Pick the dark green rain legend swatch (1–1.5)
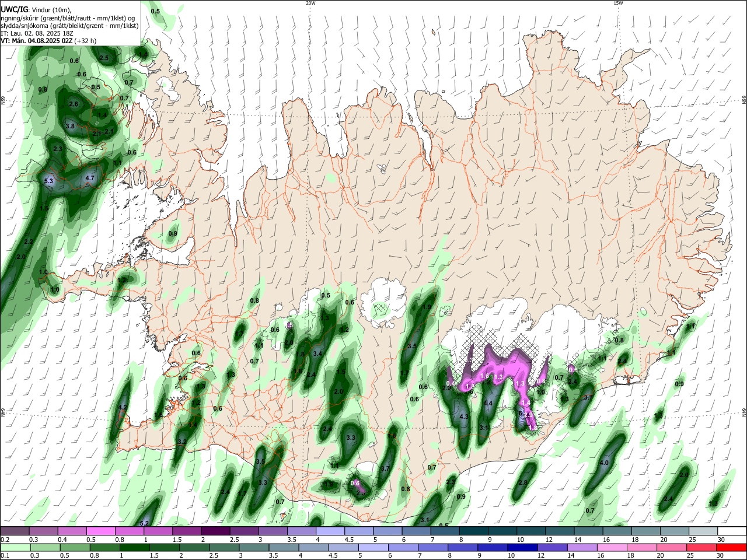Image resolution: width=747 pixels, height=560 pixels. click(134, 548)
